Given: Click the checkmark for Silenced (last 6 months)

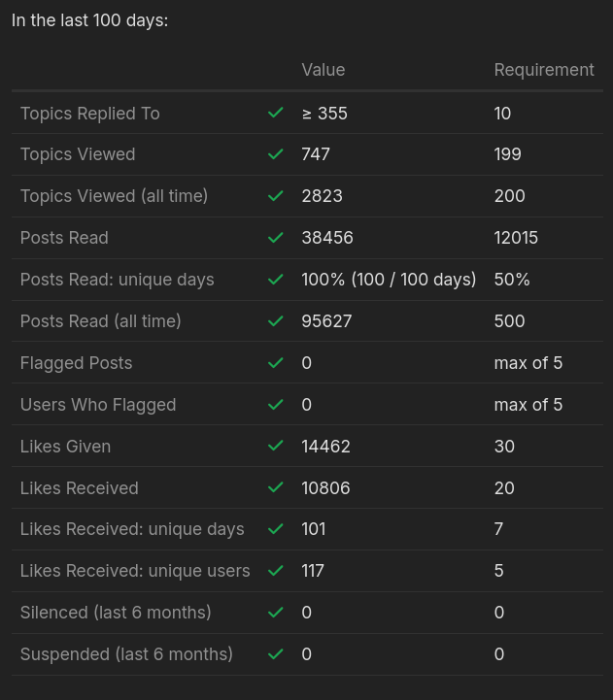Looking at the screenshot, I should (276, 612).
